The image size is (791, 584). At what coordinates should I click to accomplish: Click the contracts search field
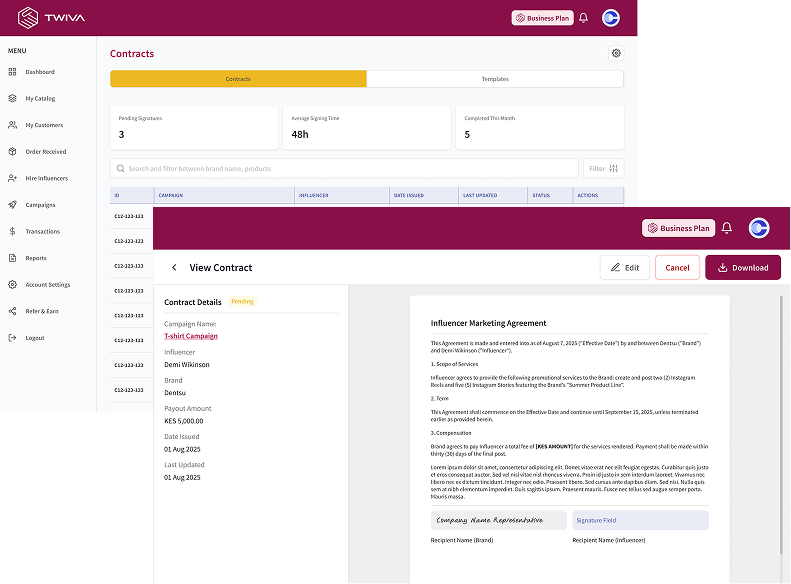tap(345, 169)
